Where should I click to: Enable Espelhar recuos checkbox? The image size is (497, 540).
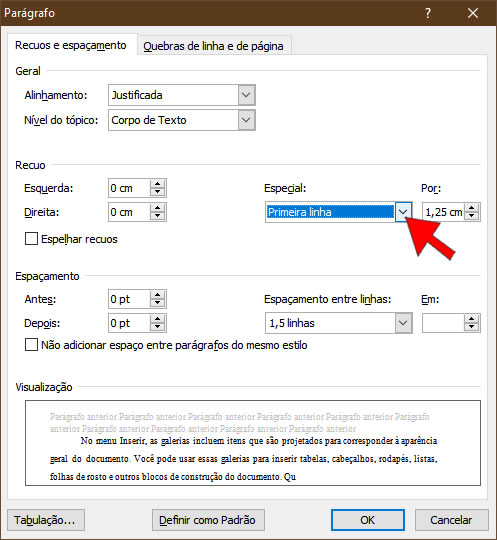[31, 239]
